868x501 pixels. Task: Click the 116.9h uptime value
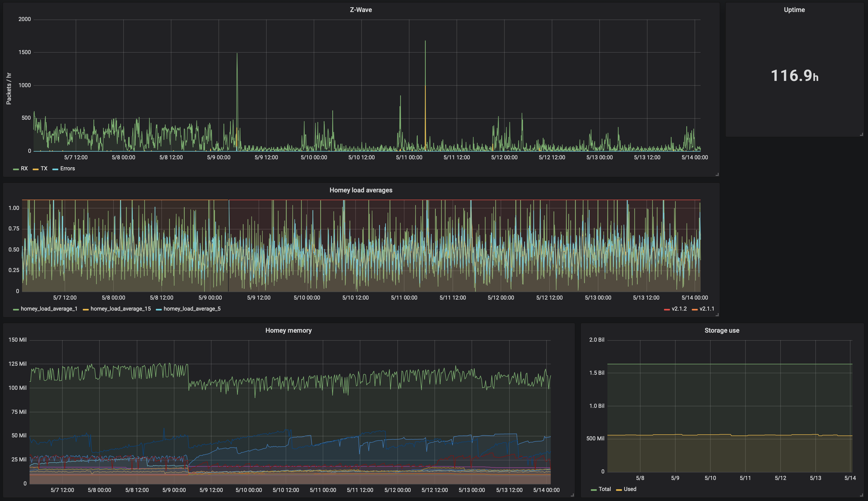(x=794, y=76)
